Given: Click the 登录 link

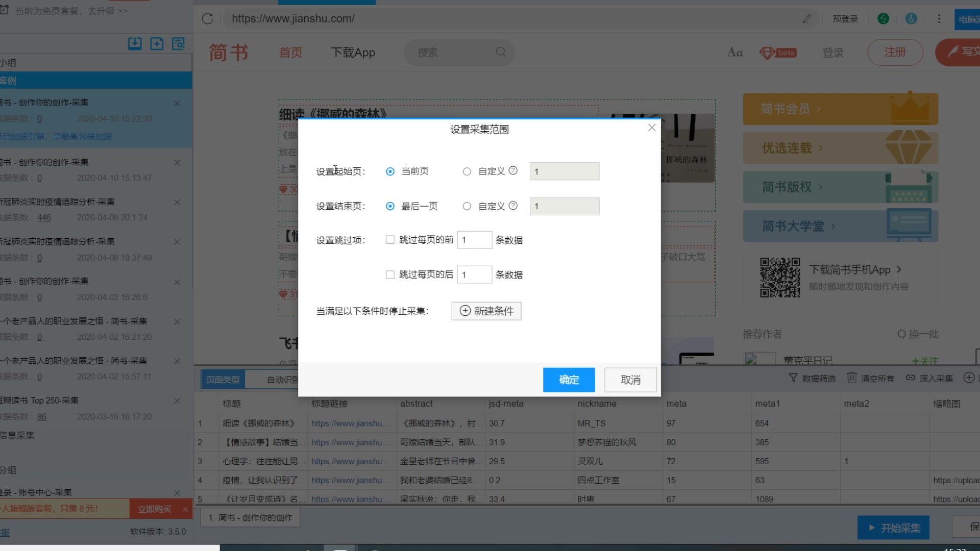Looking at the screenshot, I should 833,53.
